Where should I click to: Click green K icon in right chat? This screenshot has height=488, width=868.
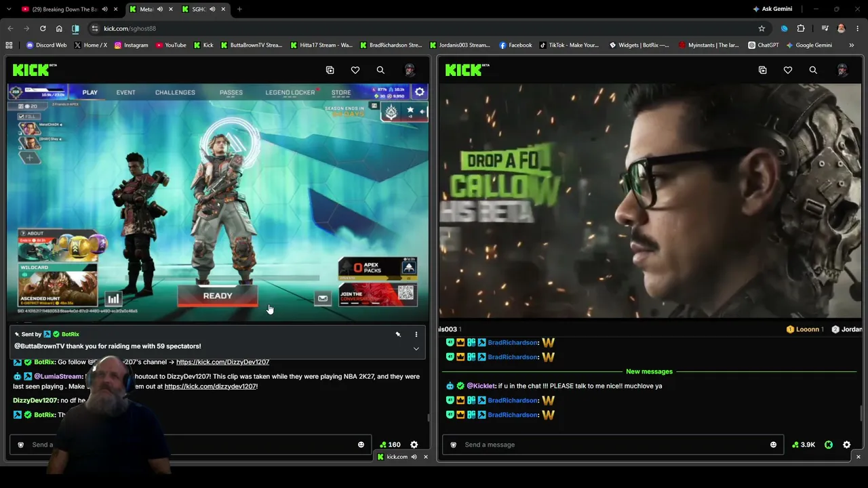click(x=829, y=445)
